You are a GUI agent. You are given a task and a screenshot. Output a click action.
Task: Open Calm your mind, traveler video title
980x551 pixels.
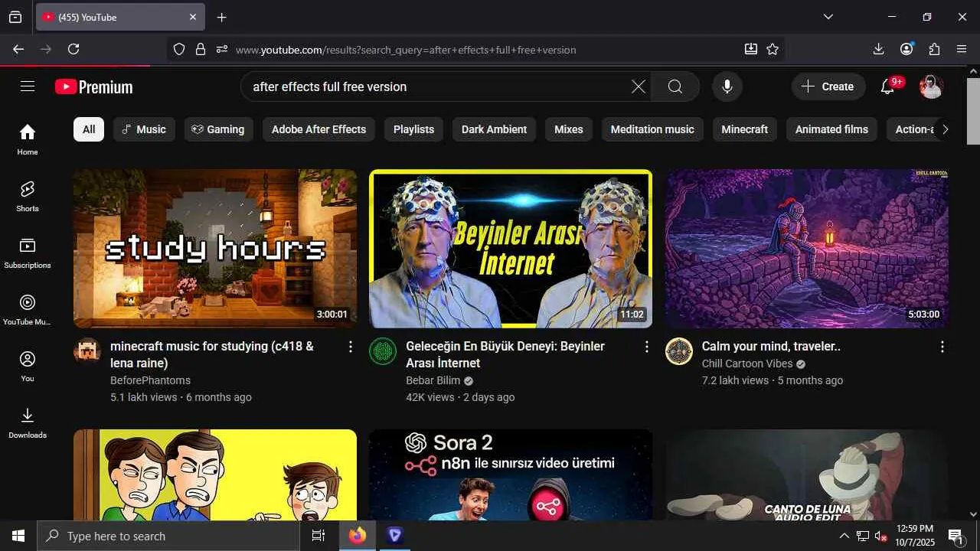[x=771, y=346]
